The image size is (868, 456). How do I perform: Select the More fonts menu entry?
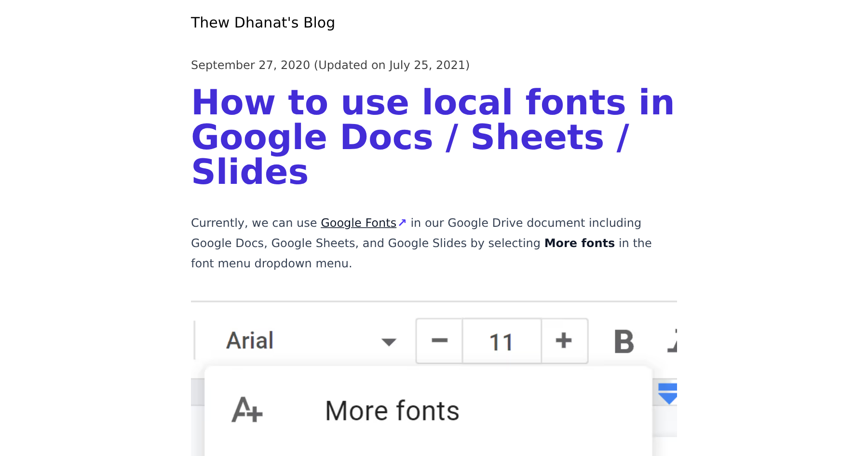(392, 411)
